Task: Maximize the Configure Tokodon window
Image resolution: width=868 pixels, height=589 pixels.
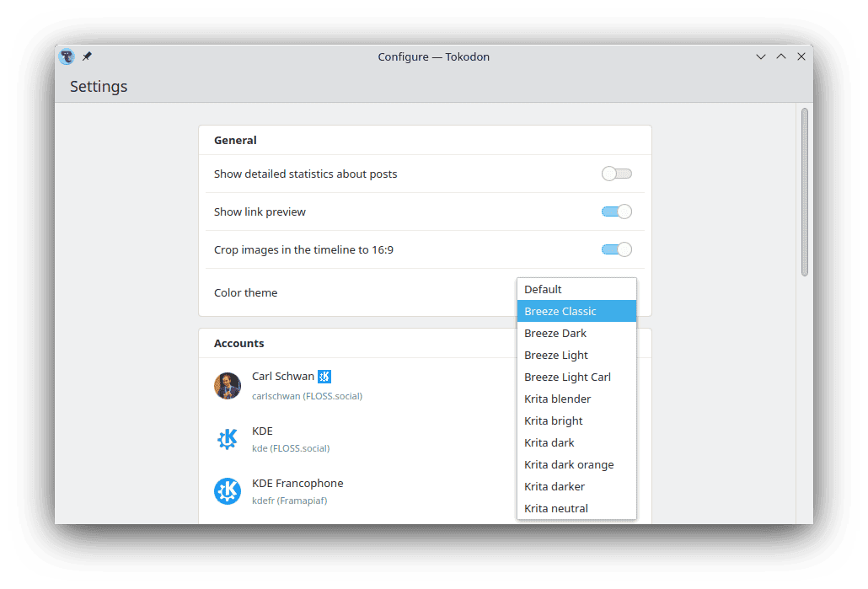Action: click(781, 56)
